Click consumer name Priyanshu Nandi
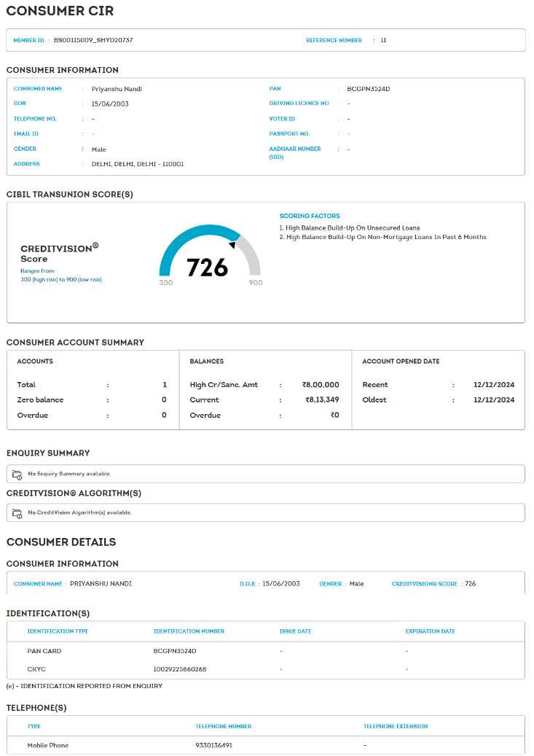This screenshot has width=534, height=756. (x=117, y=89)
